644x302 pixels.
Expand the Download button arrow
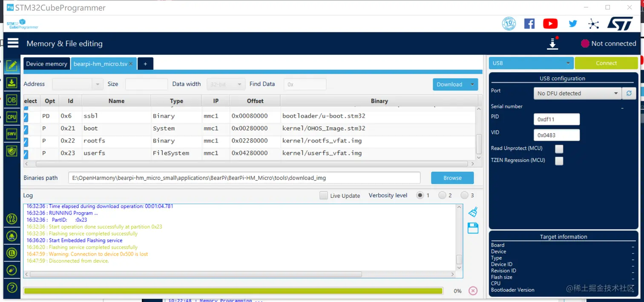(472, 84)
